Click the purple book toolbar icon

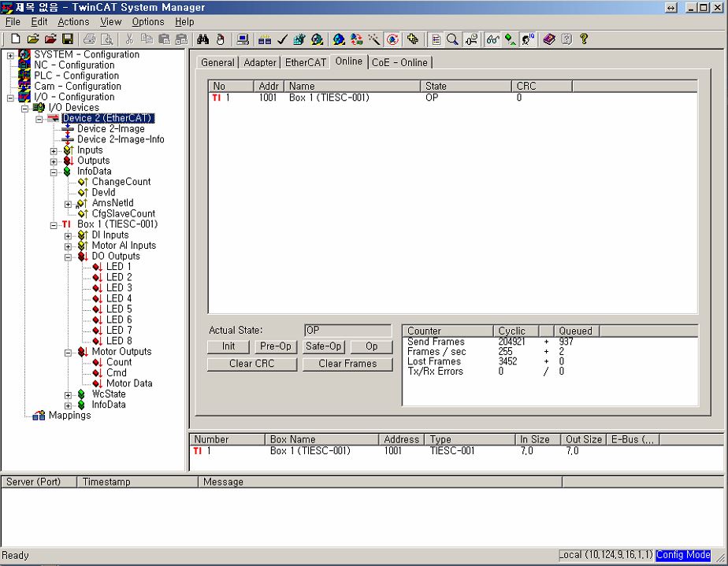pos(549,39)
